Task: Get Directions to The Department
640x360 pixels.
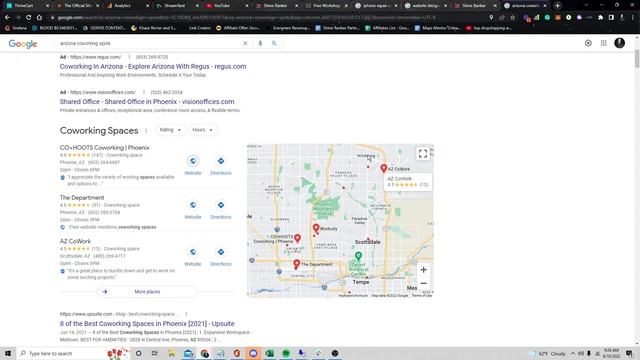Action: tap(220, 209)
